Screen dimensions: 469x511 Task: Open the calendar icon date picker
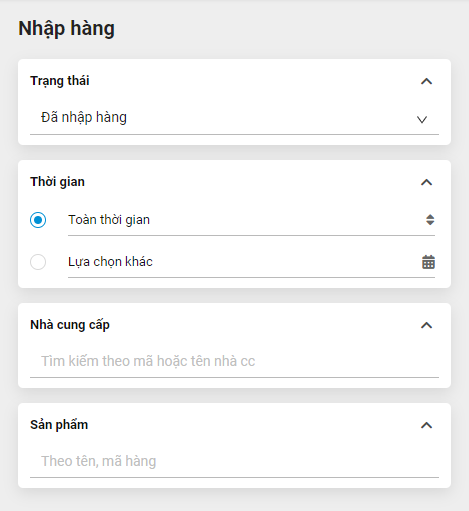(428, 262)
